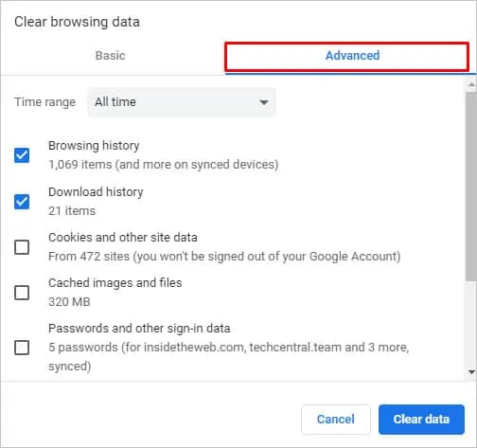
Task: Cancel the Clear browsing data dialog
Action: coord(336,420)
